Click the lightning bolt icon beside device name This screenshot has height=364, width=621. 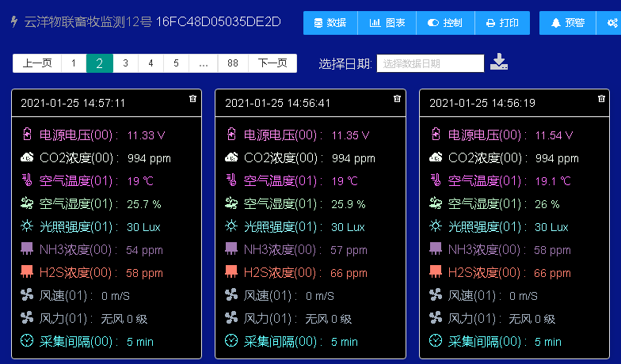click(x=13, y=22)
